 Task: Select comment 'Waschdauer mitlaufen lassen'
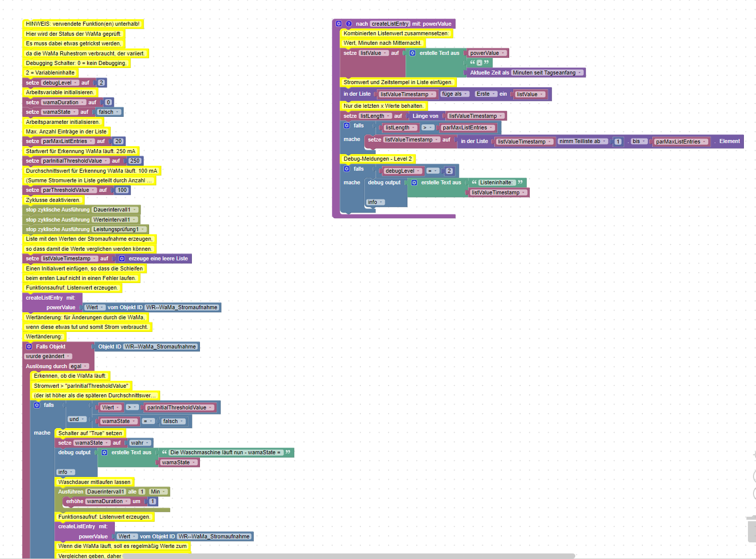coord(94,482)
